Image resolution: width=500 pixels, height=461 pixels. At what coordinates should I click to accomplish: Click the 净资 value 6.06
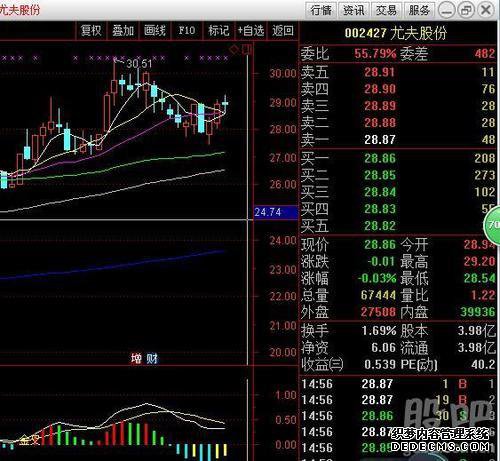coord(383,348)
